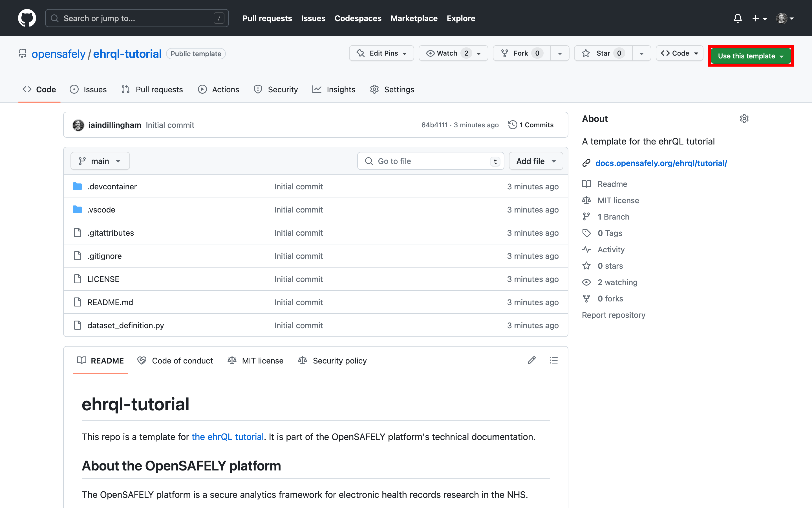This screenshot has height=508, width=812.
Task: Click the .gitattributes file icon
Action: [x=77, y=233]
